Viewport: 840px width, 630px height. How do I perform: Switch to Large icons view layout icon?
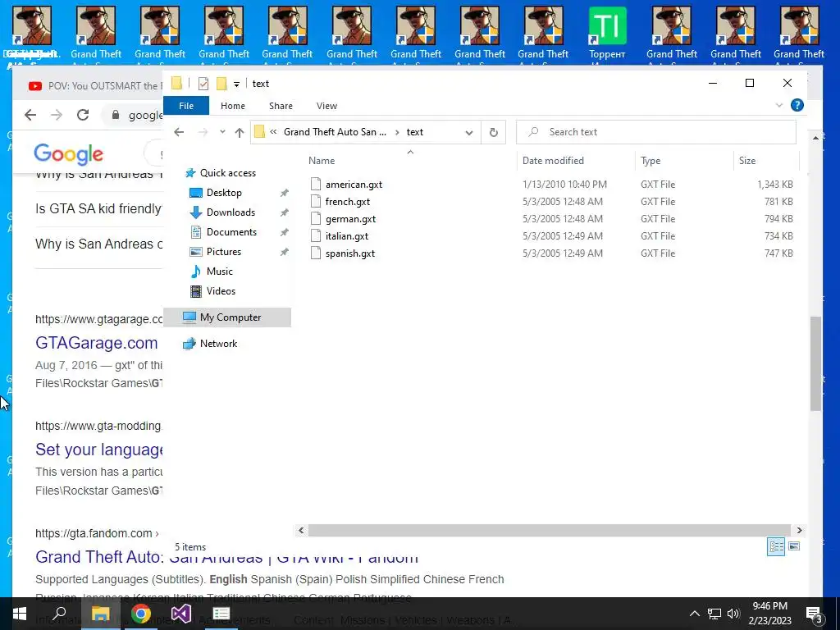coord(794,546)
